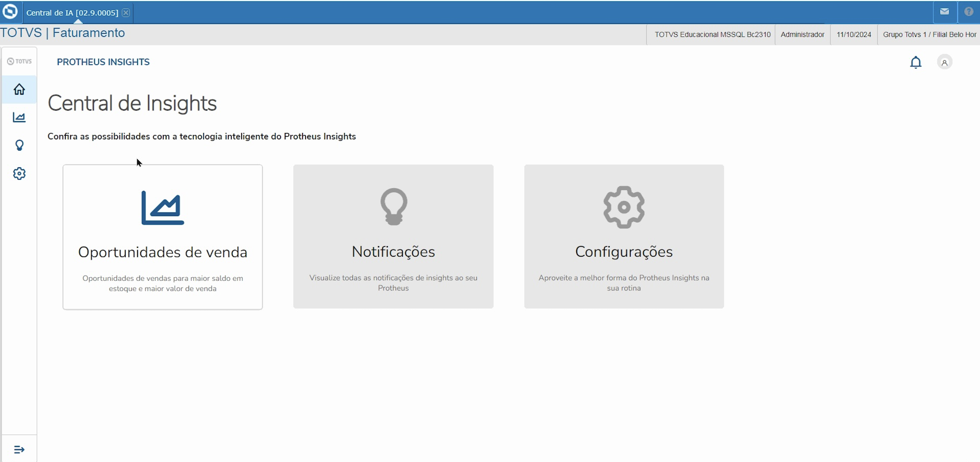Open the gear settings sidebar icon

pyautogui.click(x=19, y=174)
